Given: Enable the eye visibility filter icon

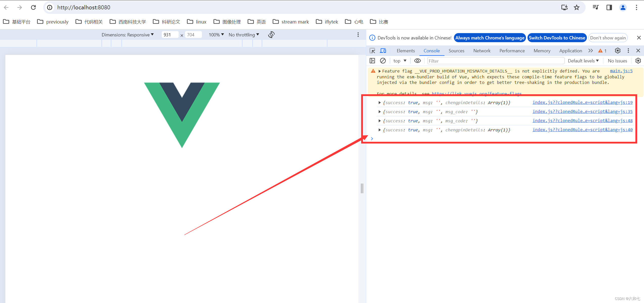Looking at the screenshot, I should coord(417,61).
